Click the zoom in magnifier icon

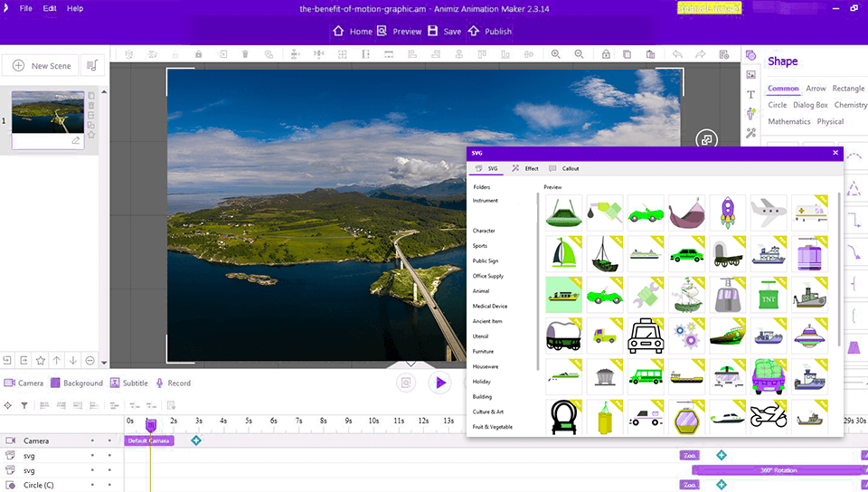pyautogui.click(x=555, y=54)
